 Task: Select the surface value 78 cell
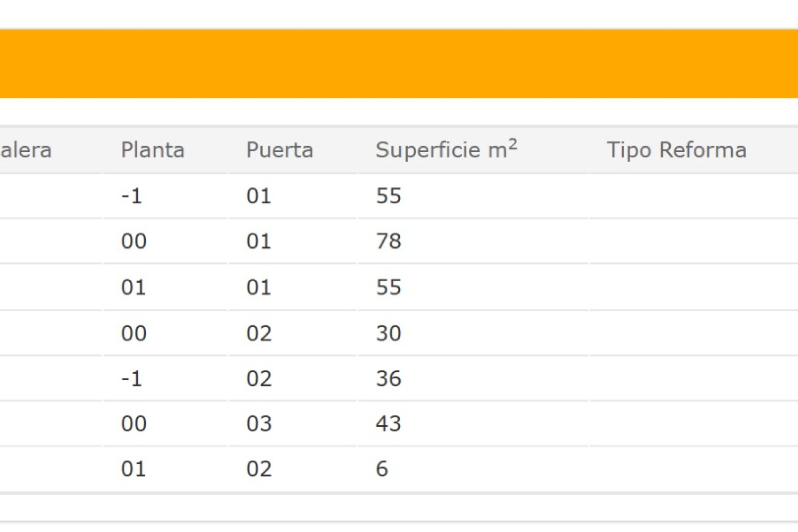coord(389,241)
